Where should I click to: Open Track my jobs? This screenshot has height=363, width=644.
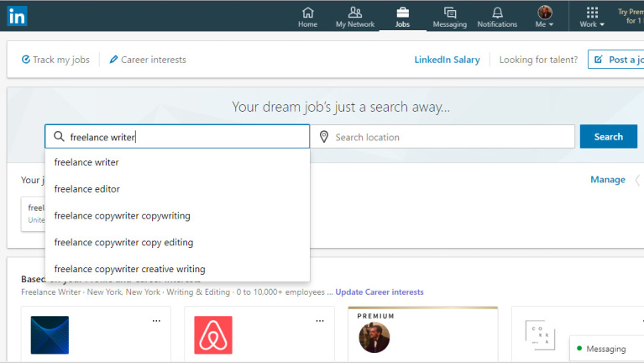[x=55, y=60]
